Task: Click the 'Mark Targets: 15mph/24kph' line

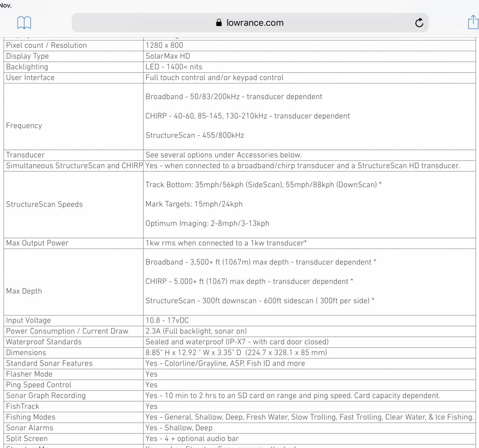Action: 194,204
